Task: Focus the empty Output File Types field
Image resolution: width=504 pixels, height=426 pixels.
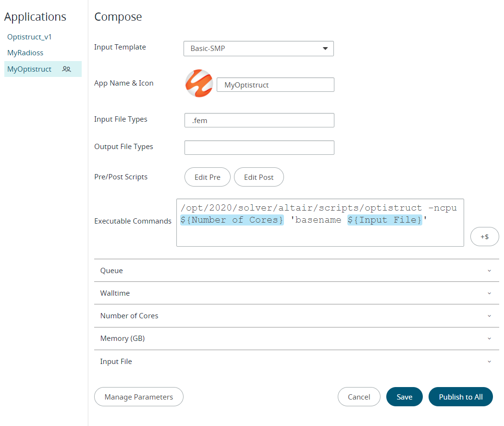Action: (x=259, y=148)
